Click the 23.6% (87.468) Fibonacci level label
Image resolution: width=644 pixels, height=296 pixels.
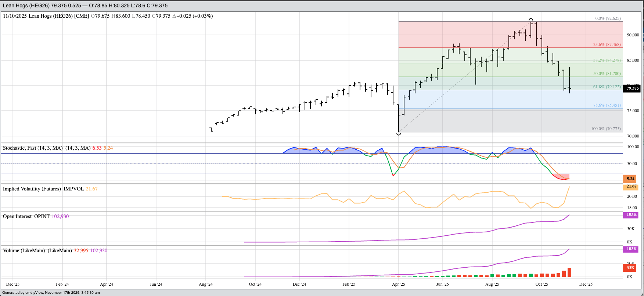607,44
